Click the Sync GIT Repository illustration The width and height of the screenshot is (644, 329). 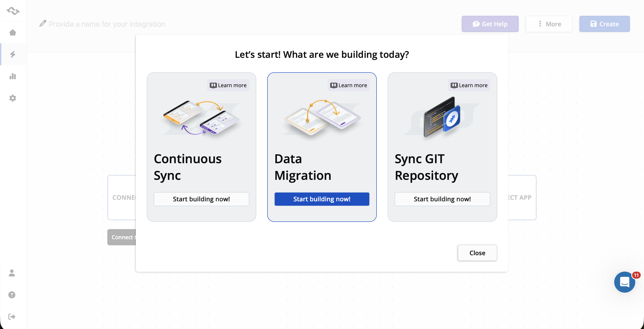pyautogui.click(x=442, y=117)
